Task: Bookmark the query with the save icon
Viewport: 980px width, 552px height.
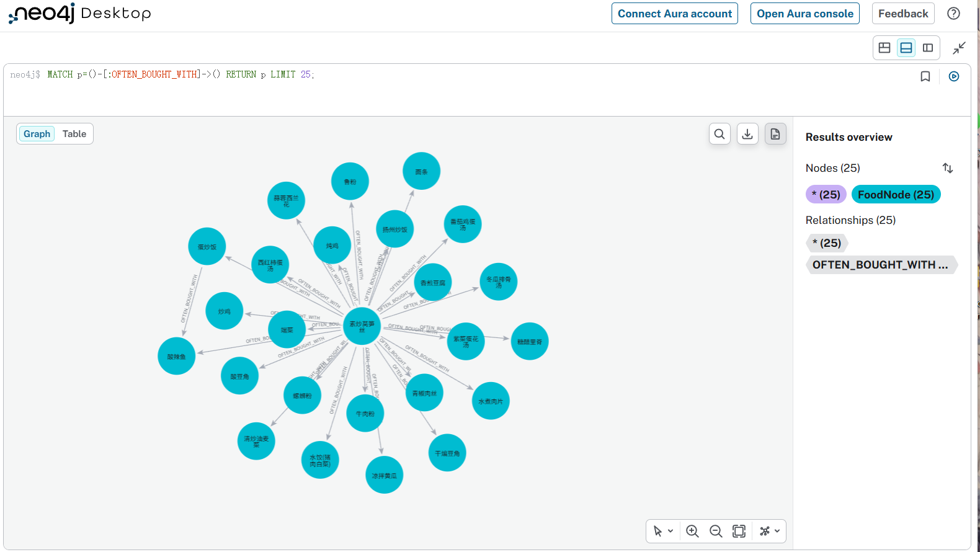Action: pyautogui.click(x=925, y=76)
